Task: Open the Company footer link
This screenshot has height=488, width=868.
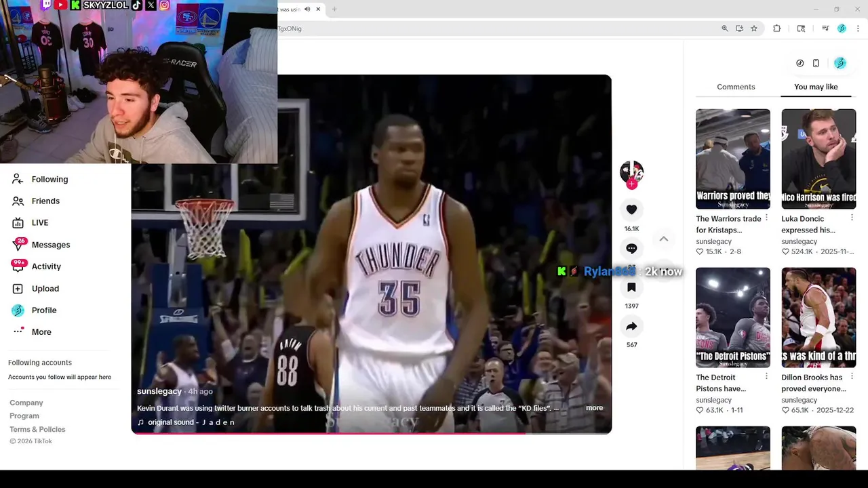Action: coord(26,403)
